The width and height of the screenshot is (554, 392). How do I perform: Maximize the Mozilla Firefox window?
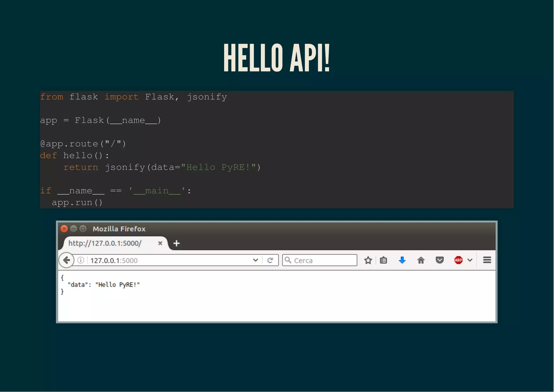tap(83, 229)
